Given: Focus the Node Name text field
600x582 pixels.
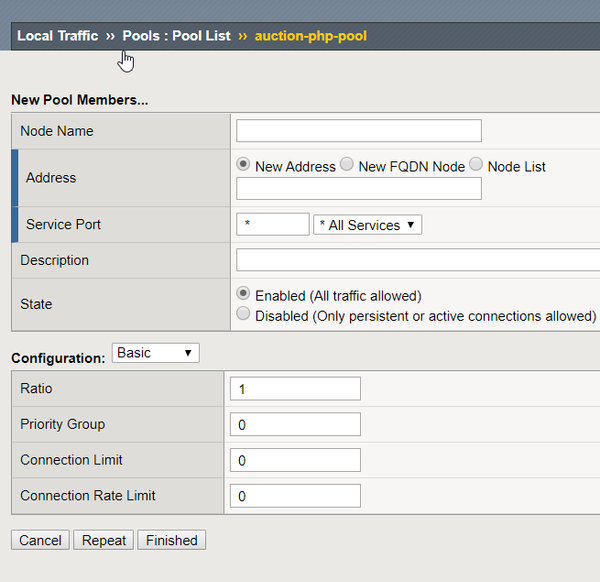Looking at the screenshot, I should click(358, 131).
